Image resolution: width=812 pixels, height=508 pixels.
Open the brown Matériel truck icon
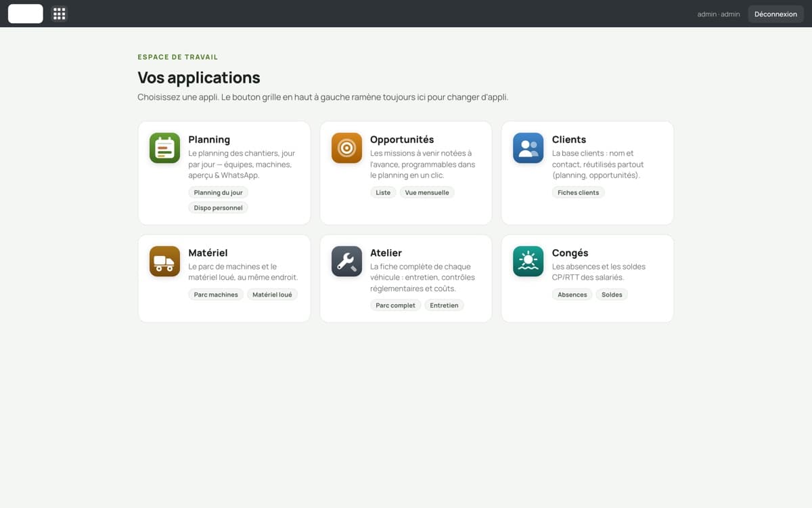pyautogui.click(x=164, y=261)
